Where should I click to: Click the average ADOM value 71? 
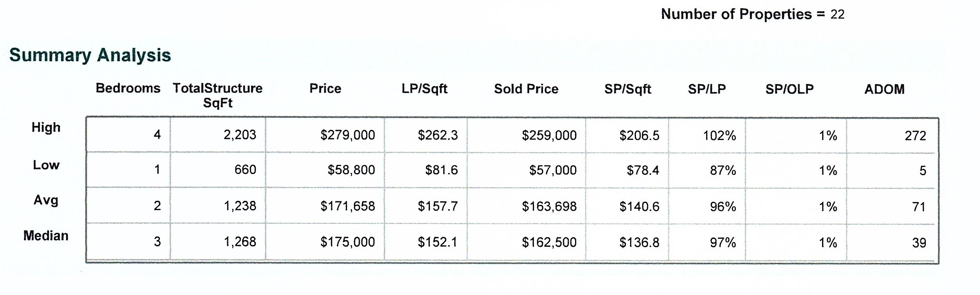918,206
